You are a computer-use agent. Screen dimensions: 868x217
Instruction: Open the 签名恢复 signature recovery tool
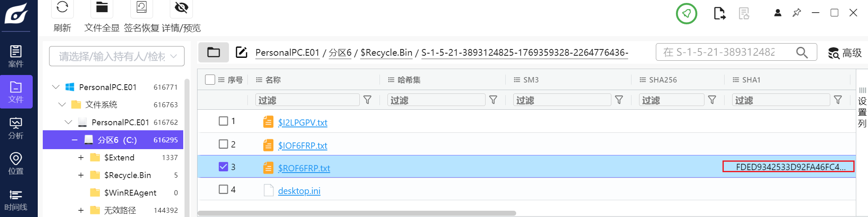pos(142,8)
